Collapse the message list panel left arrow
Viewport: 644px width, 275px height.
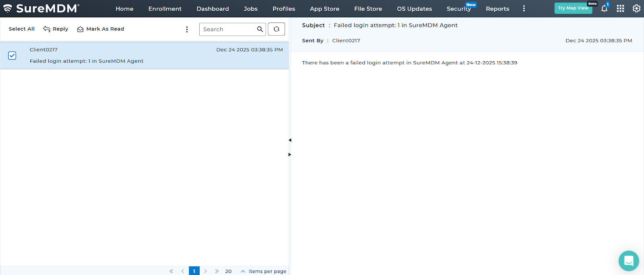point(290,140)
